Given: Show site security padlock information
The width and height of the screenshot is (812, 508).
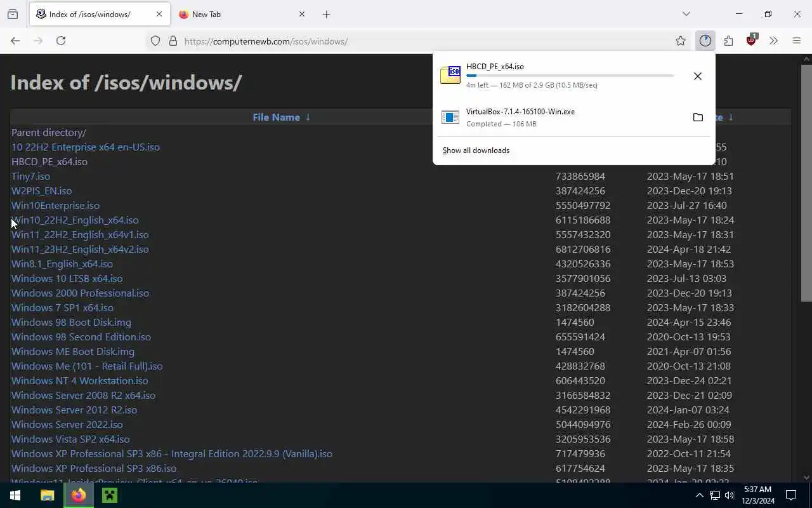Looking at the screenshot, I should click(173, 41).
